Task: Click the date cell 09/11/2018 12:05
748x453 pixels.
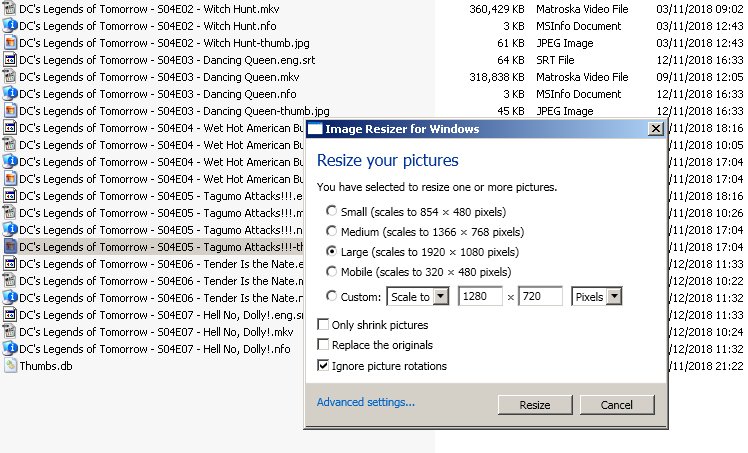Action: pos(700,77)
